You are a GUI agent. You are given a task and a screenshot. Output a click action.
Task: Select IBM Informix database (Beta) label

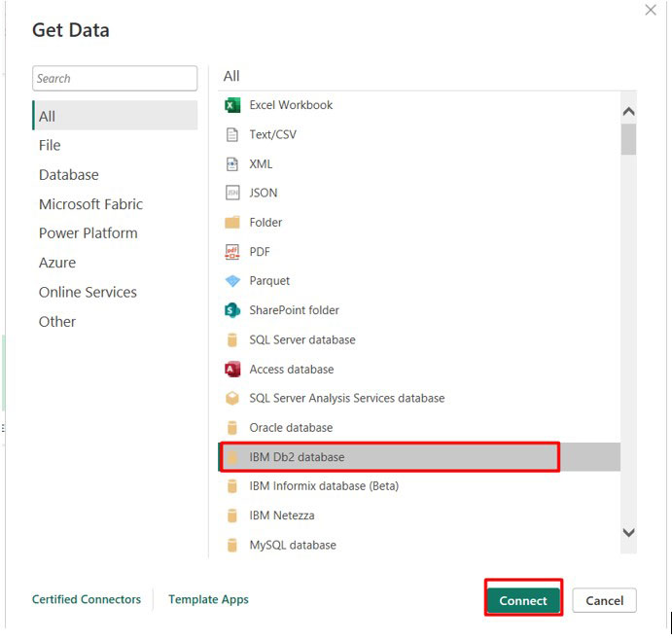[324, 486]
